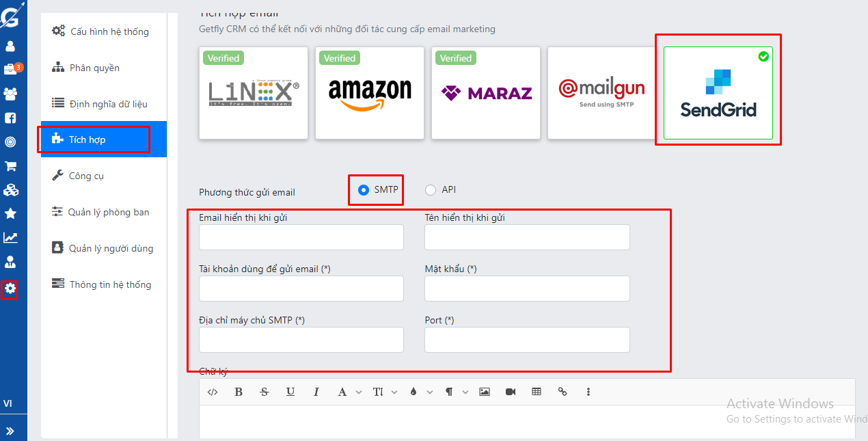Open the Facebook icon in left sidebar
Screen dimensions: 868x441
(x=10, y=118)
